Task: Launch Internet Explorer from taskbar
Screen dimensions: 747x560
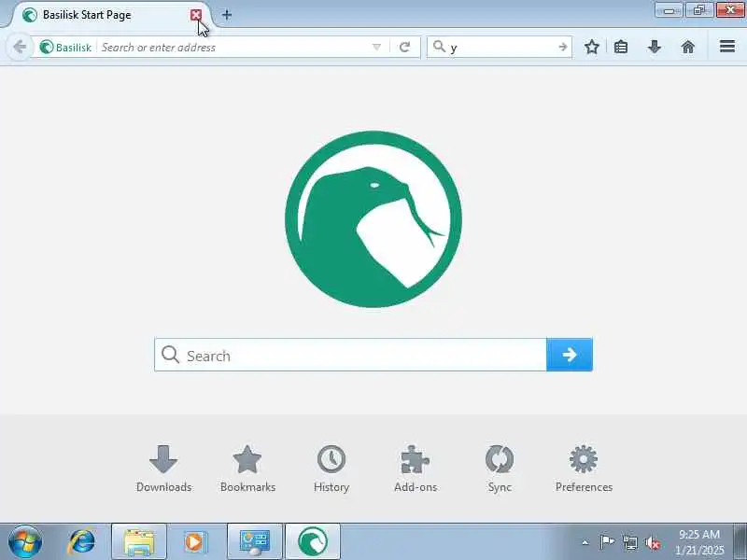Action: pos(82,541)
